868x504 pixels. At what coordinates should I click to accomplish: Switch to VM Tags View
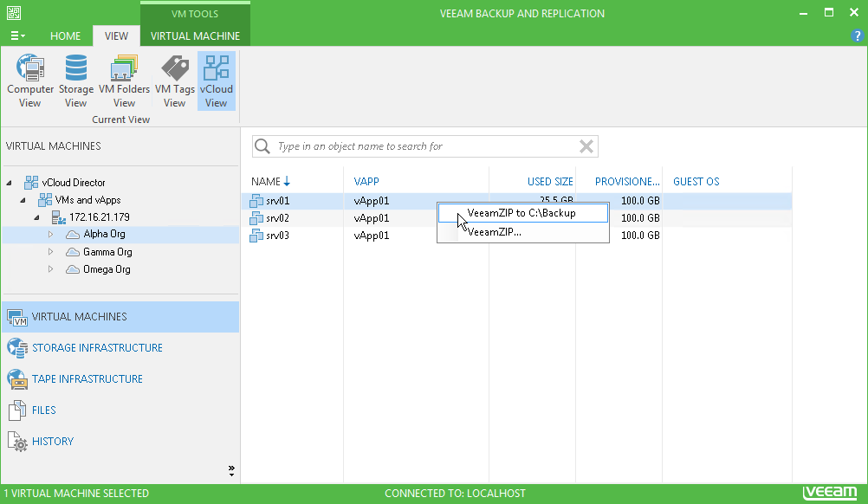click(174, 81)
